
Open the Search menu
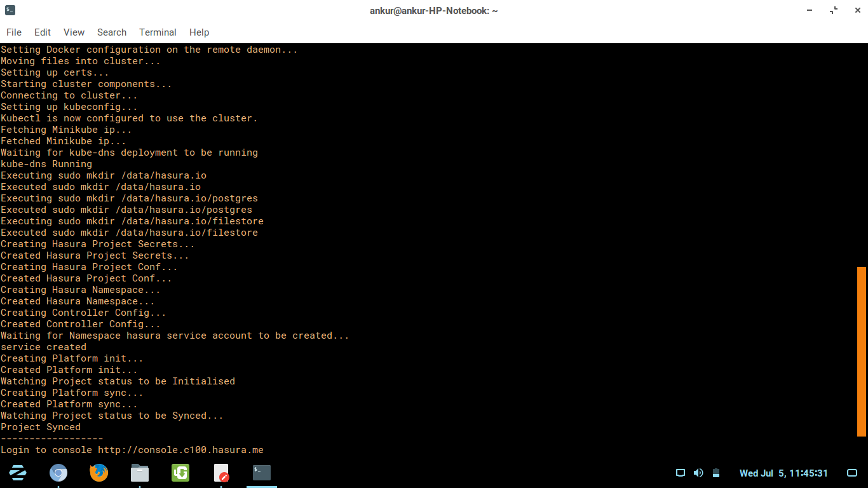point(112,32)
